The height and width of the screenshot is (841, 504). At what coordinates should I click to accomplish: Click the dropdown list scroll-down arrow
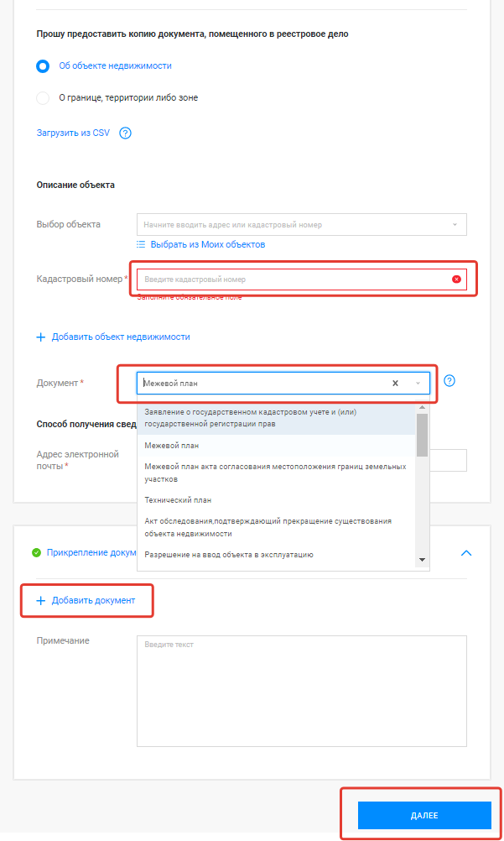pyautogui.click(x=422, y=560)
